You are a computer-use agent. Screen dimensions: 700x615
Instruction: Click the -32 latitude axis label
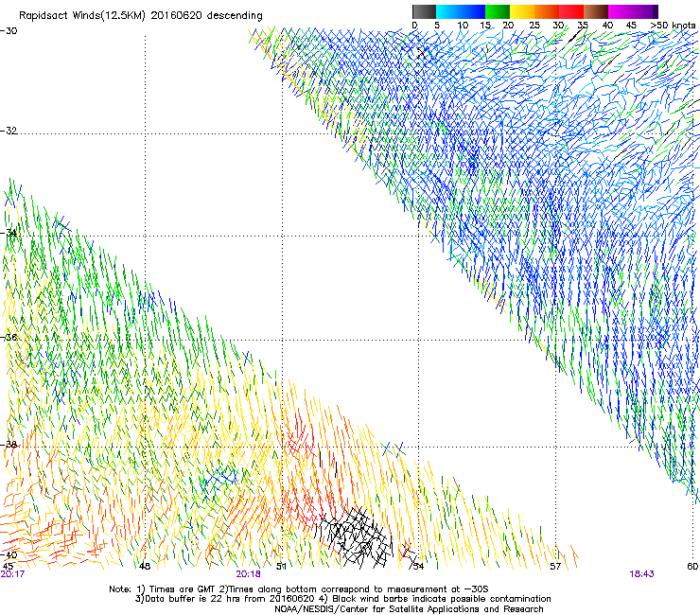[x=9, y=131]
